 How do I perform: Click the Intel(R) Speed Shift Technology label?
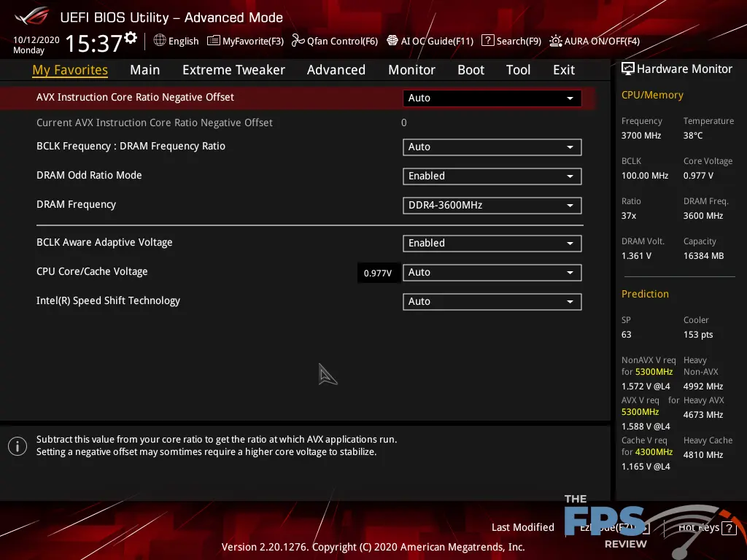pyautogui.click(x=108, y=301)
